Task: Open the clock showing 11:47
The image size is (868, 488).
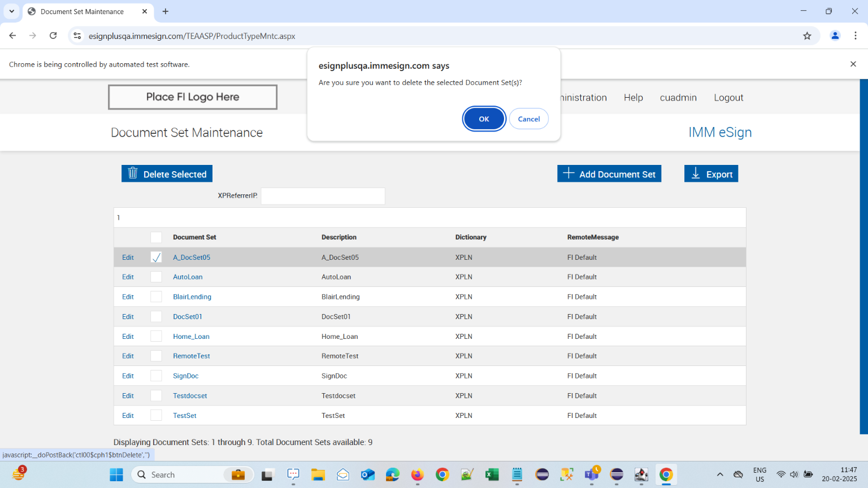Action: point(839,474)
